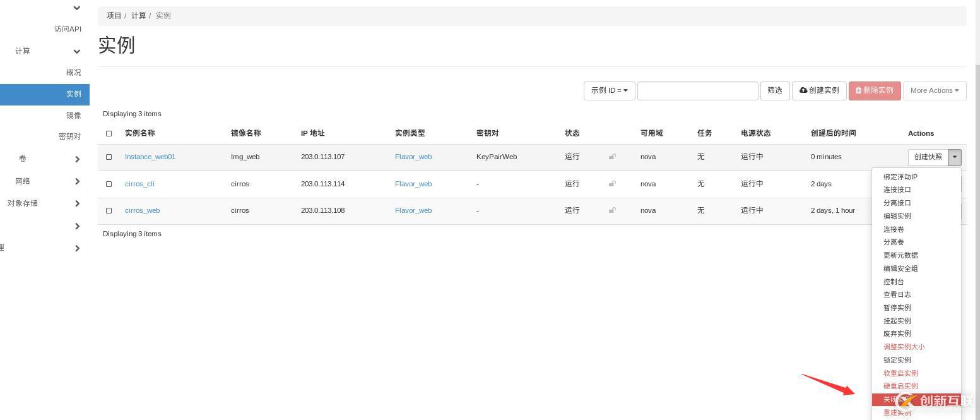Click the padlock icon in cirros_web row
This screenshot has height=420, width=980.
[x=612, y=210]
